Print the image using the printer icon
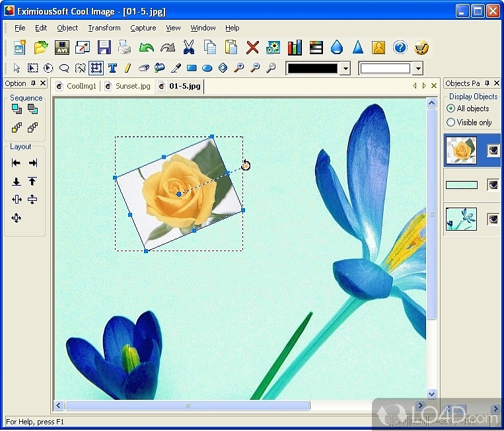The image size is (504, 431). (125, 48)
